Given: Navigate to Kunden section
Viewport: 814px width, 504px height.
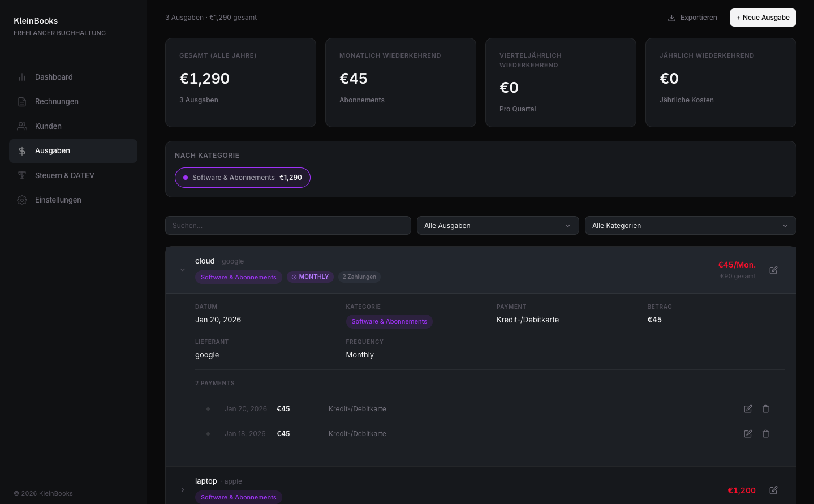Looking at the screenshot, I should 48,126.
